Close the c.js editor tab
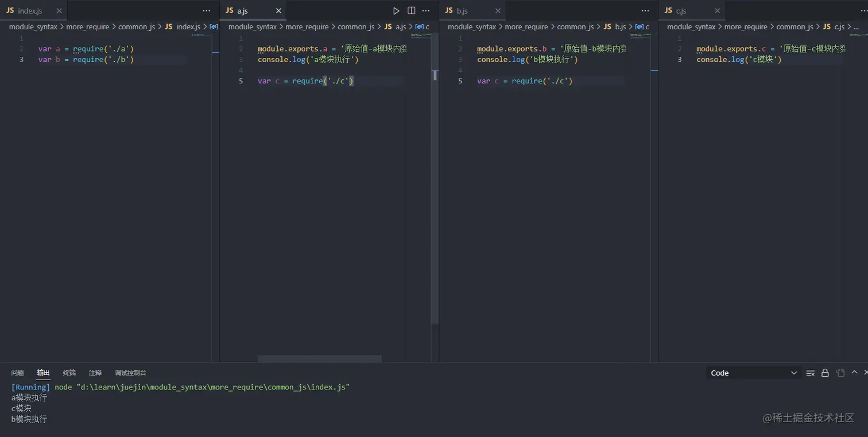Viewport: 868px width, 437px height. [717, 11]
